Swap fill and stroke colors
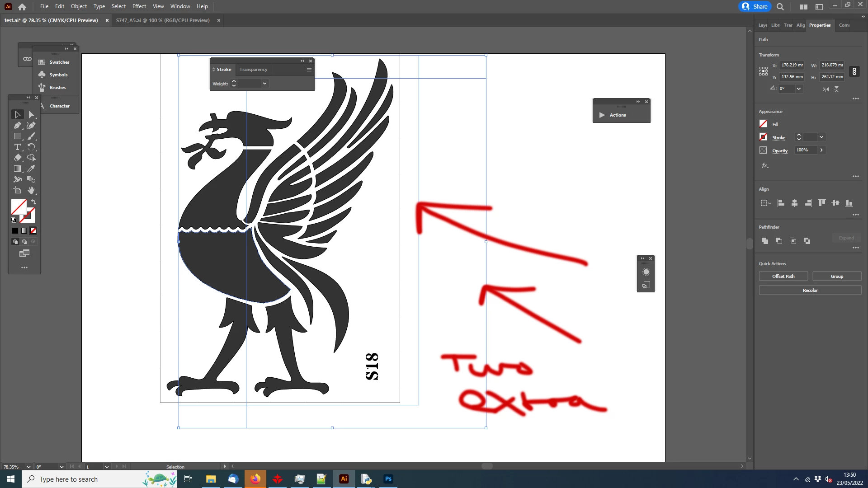The width and height of the screenshot is (868, 488). [x=33, y=202]
